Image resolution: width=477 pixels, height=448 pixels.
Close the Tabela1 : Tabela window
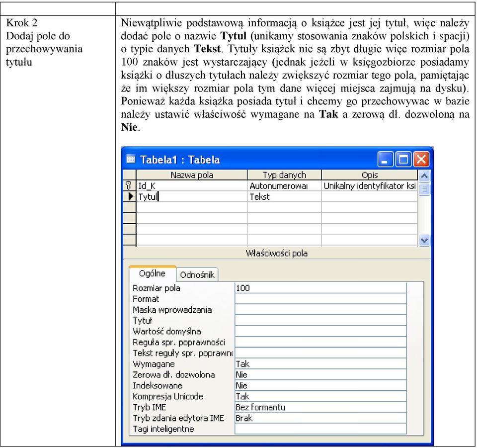pos(421,159)
